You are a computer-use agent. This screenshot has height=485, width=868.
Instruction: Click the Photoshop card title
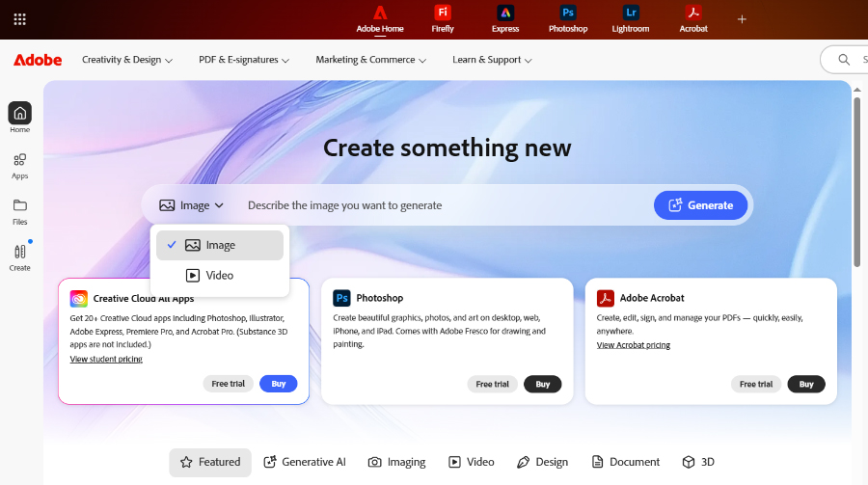[x=380, y=298]
